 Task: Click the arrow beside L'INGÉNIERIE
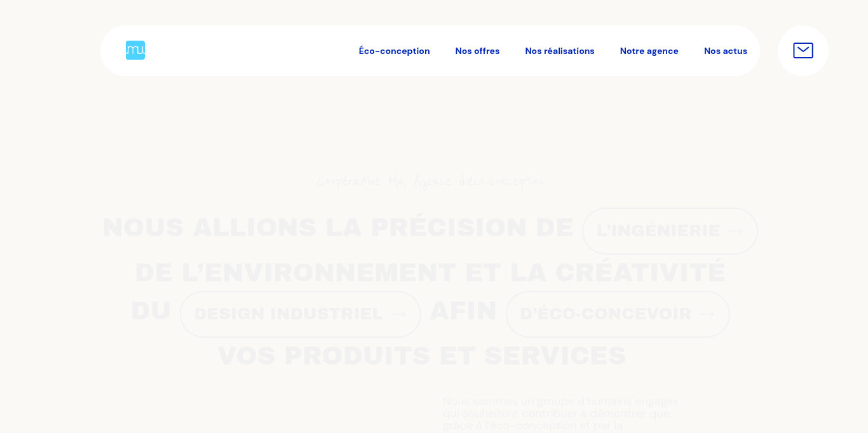[735, 231]
